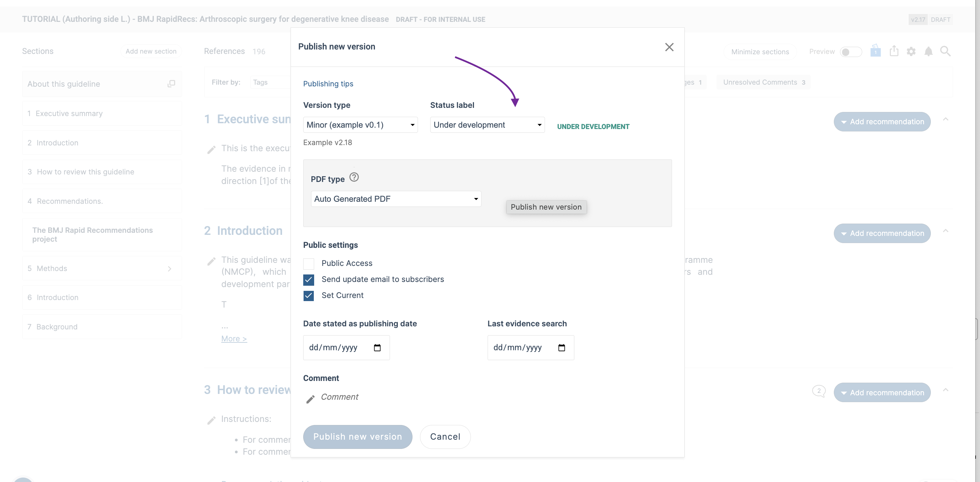
Task: Switch to the References tab
Action: 224,51
